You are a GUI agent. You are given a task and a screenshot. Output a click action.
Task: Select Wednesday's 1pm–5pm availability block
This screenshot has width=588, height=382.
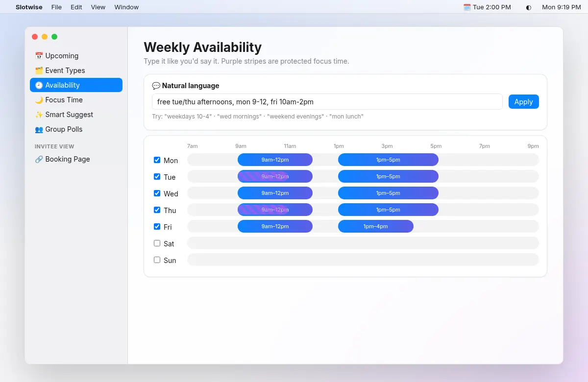tap(388, 193)
